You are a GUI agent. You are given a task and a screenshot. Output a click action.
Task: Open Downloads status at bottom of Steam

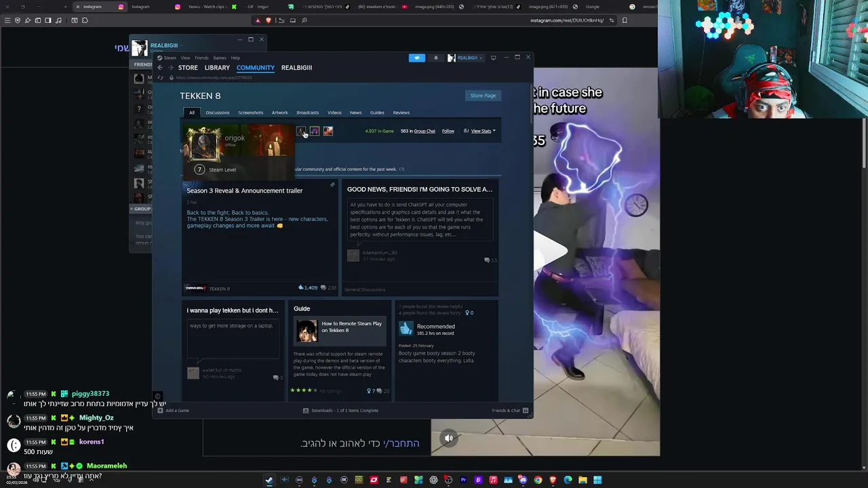click(x=341, y=410)
